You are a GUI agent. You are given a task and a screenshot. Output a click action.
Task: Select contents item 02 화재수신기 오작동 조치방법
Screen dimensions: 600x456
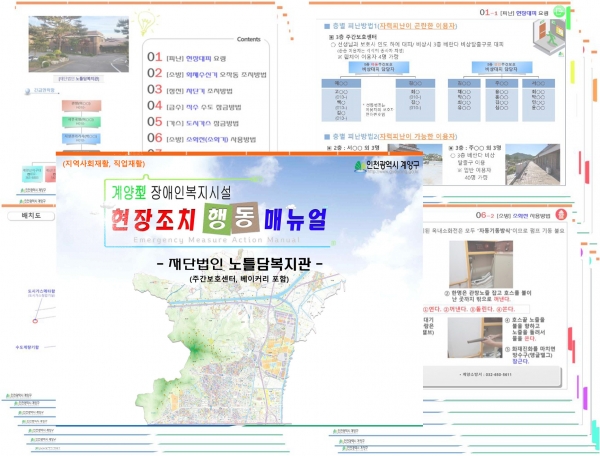tap(207, 74)
